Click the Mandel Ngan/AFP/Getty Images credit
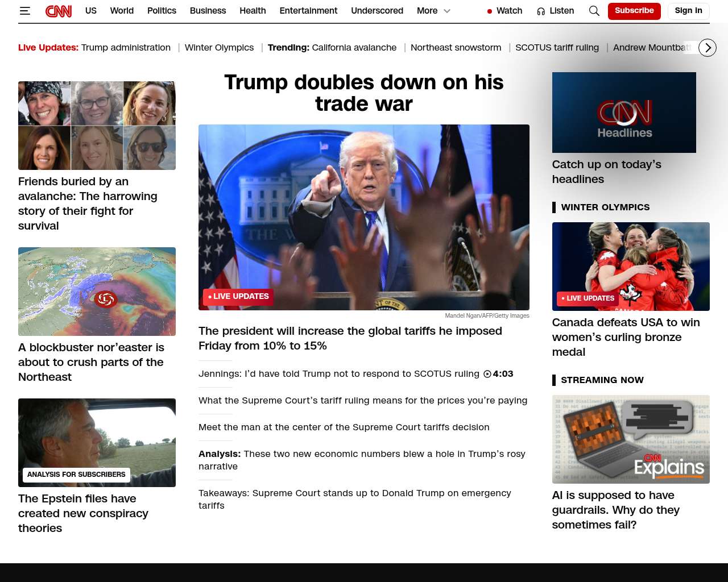Viewport: 728px width, 582px height. pyautogui.click(x=487, y=316)
